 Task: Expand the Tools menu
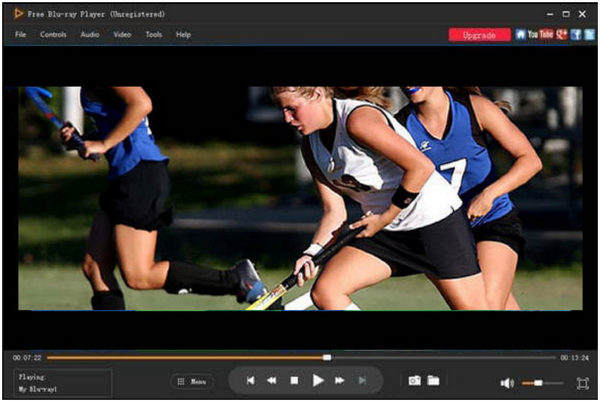point(153,34)
